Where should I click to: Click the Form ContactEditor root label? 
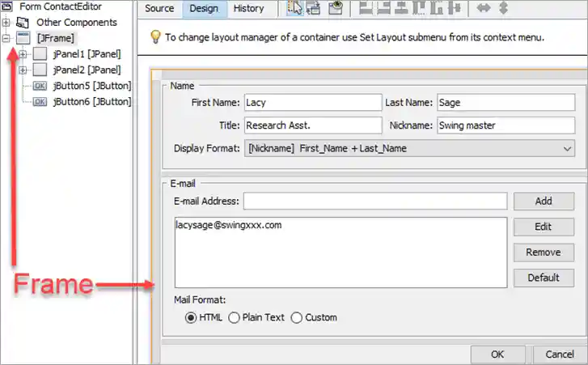pos(61,6)
